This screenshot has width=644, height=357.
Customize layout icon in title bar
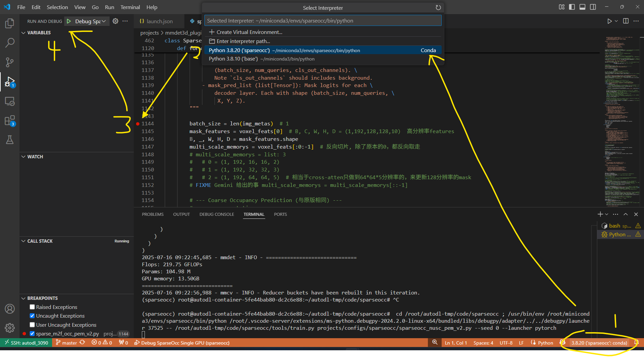tap(562, 7)
